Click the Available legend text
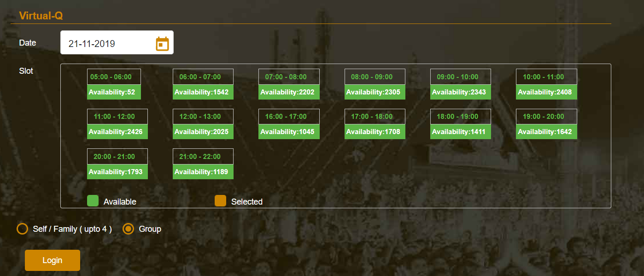644x276 pixels. point(120,202)
